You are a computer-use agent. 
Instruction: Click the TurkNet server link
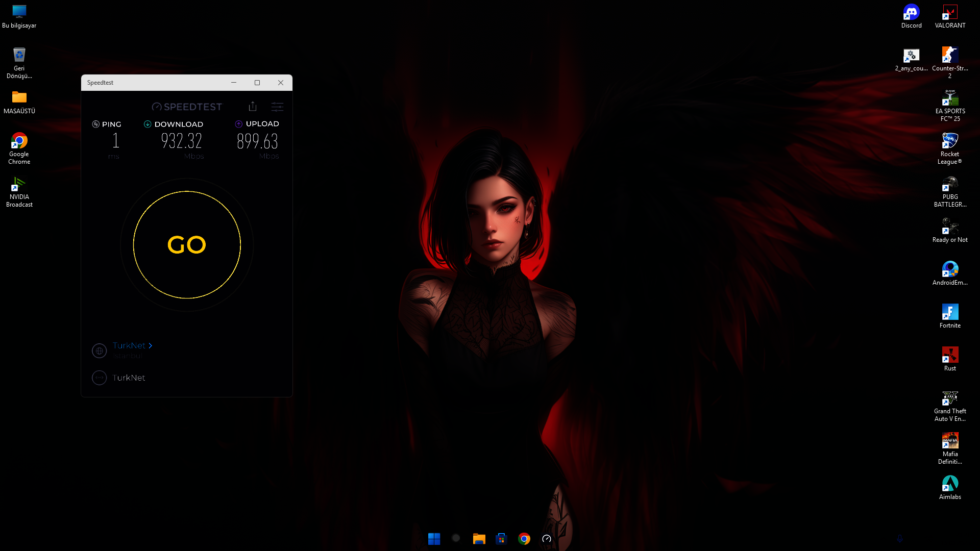(x=129, y=345)
